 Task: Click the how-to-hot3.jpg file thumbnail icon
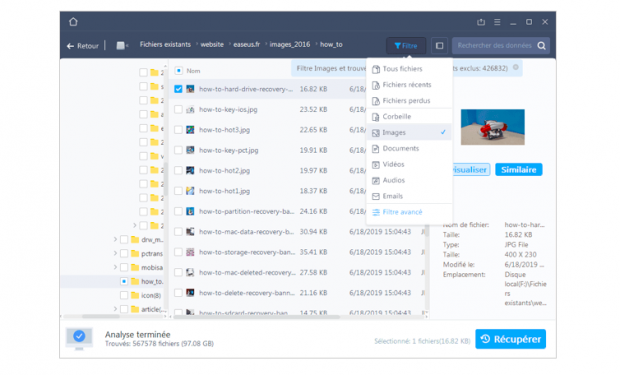[x=190, y=130]
